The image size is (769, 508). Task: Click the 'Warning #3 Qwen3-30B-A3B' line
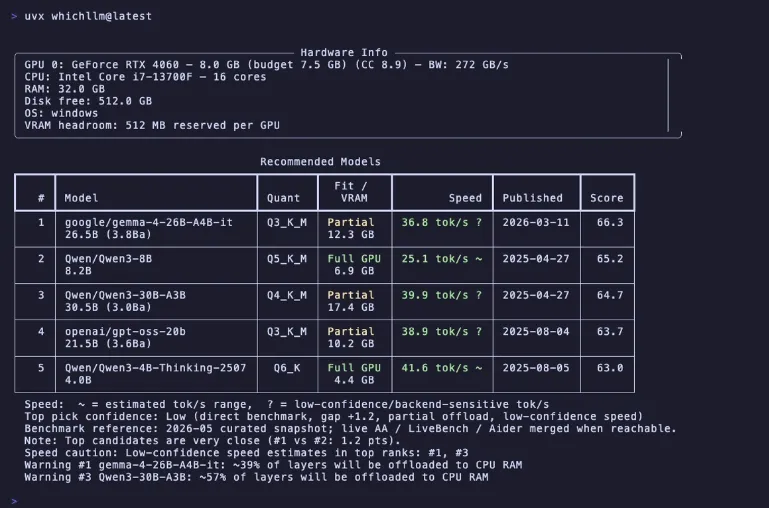click(256, 477)
